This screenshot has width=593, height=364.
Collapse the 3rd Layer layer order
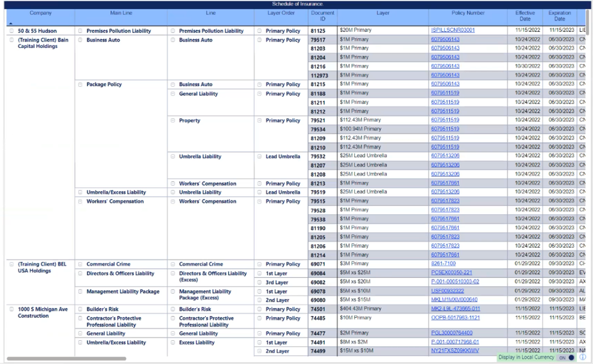pyautogui.click(x=259, y=283)
